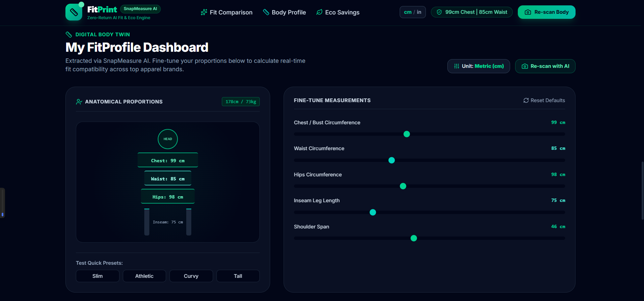
Task: Click the Chest: 99 cm body block
Action: pos(168,160)
